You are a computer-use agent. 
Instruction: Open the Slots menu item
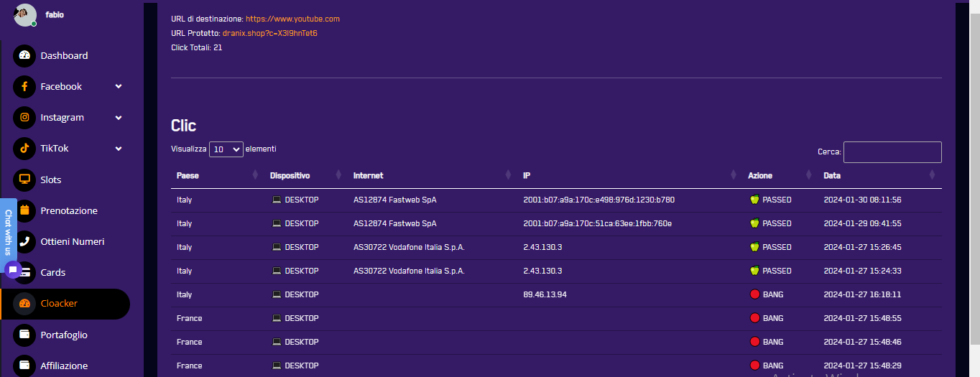point(51,180)
